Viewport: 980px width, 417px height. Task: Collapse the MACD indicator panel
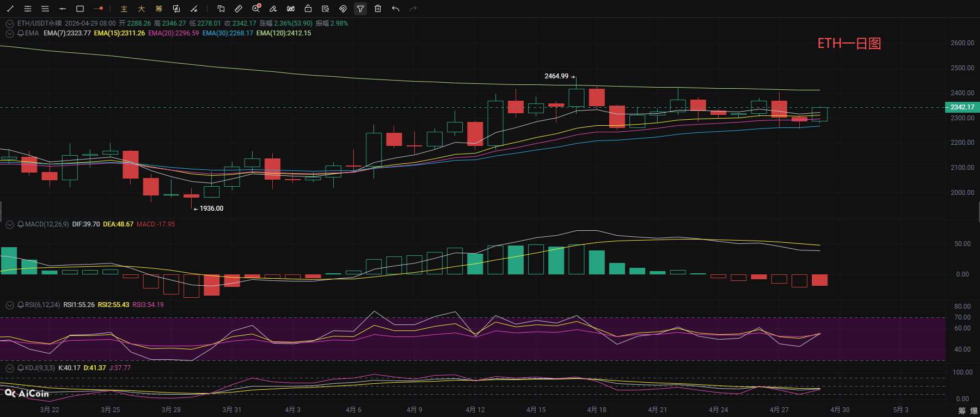(x=10, y=224)
